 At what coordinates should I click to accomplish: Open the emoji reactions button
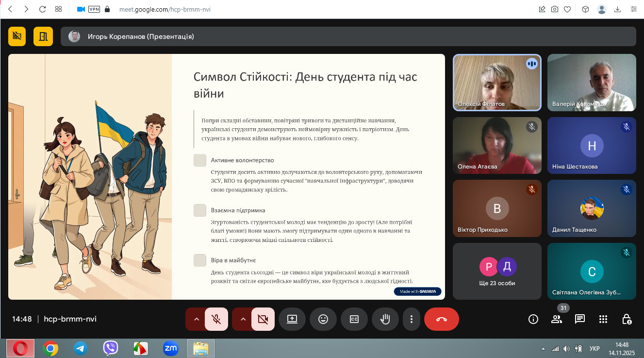323,319
